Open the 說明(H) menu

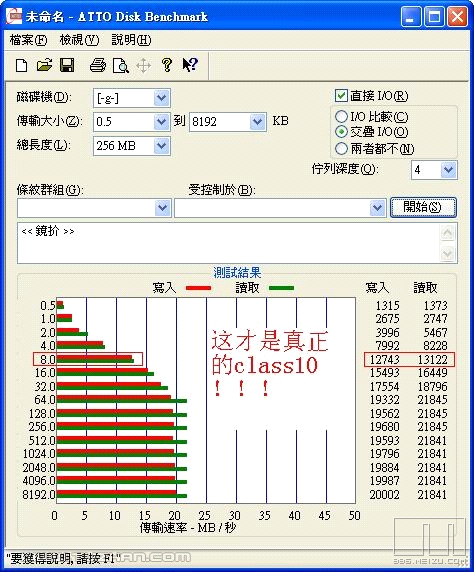[x=131, y=40]
